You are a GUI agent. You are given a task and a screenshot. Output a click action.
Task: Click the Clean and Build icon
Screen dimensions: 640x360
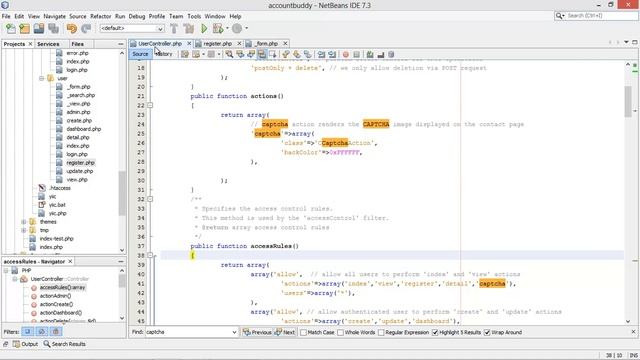189,28
